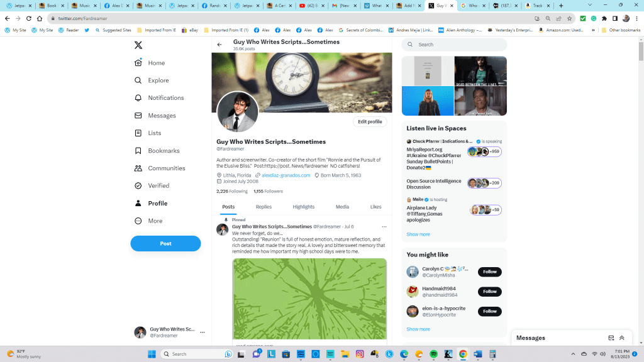Go back using the arrow beside profile name
Screen dimensions: 644x362
(219, 45)
